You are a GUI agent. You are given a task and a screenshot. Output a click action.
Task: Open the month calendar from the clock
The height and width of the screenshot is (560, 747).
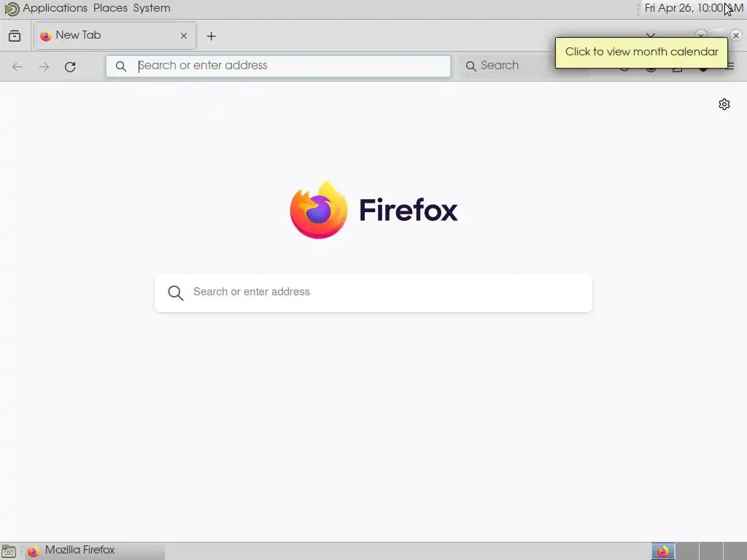(694, 8)
